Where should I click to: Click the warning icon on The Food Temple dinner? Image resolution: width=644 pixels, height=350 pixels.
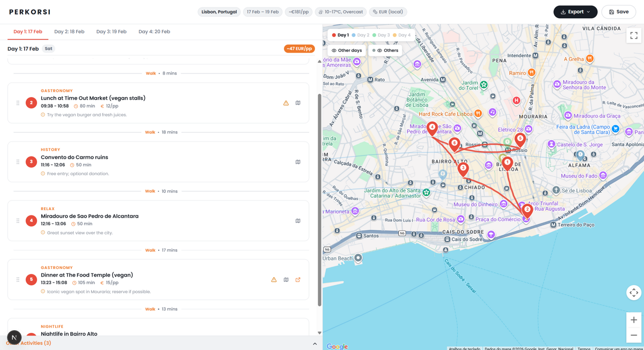[x=274, y=279]
